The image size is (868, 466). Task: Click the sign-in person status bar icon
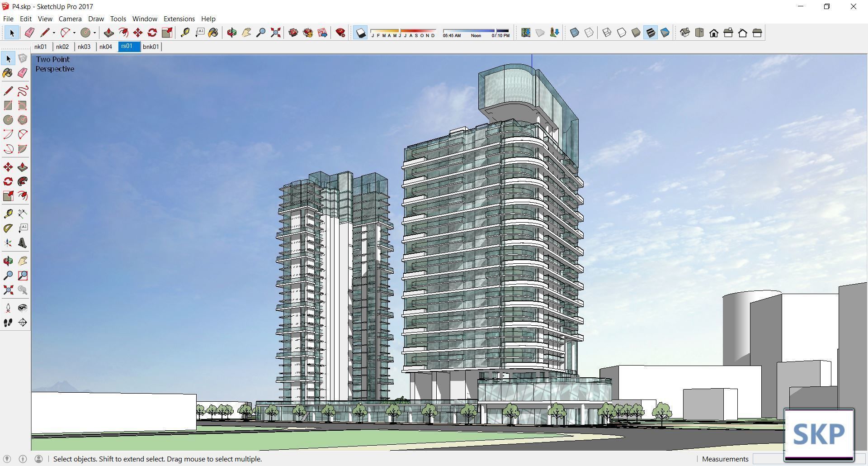39,459
